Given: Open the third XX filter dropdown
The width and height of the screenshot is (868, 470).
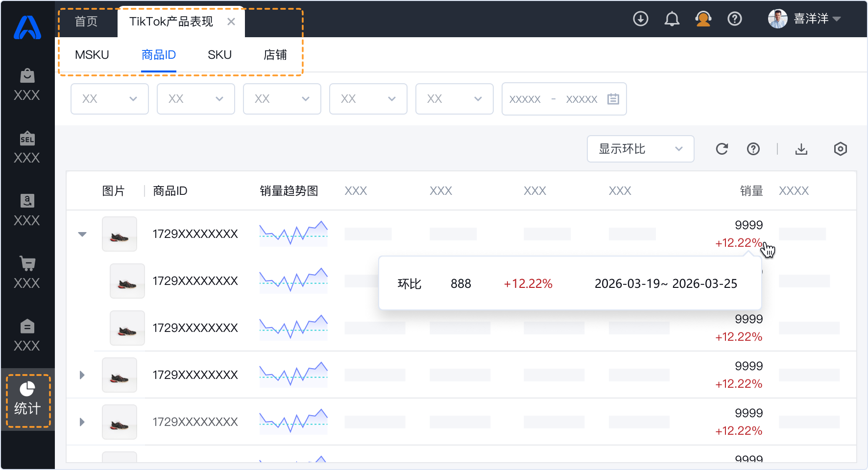Looking at the screenshot, I should pos(282,99).
